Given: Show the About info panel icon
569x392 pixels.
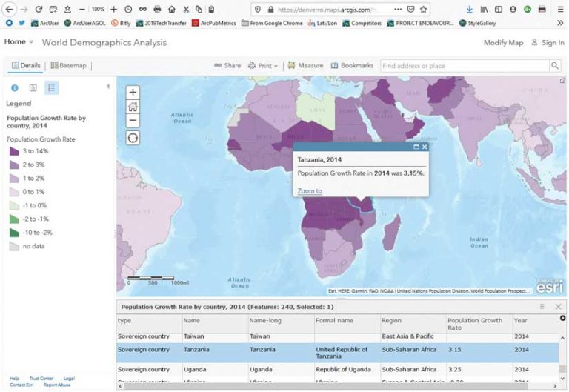Looking at the screenshot, I should pos(15,87).
